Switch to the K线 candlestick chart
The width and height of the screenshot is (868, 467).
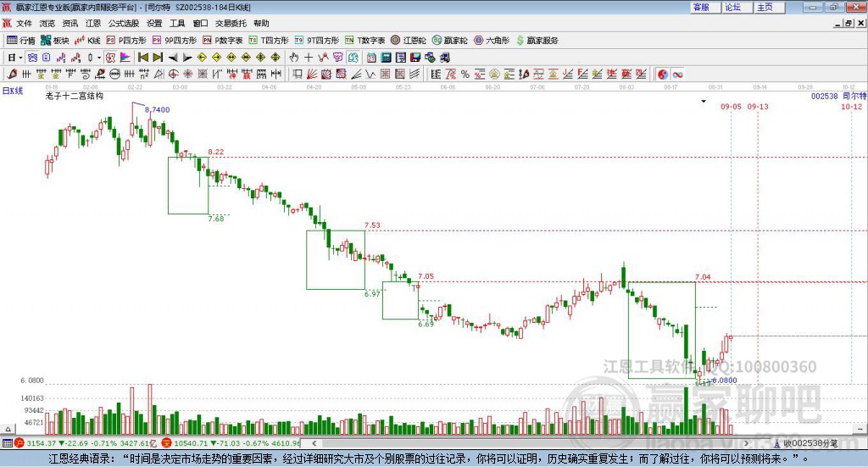87,41
